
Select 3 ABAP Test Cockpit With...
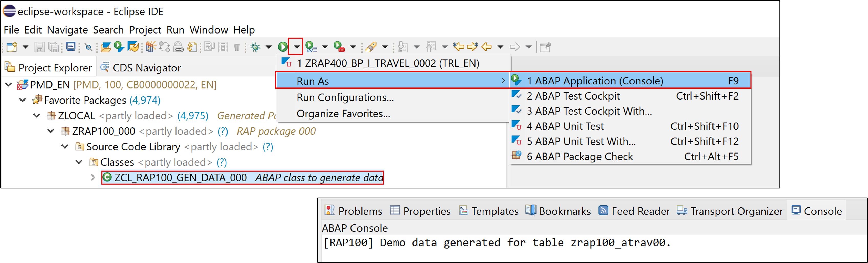click(631, 111)
